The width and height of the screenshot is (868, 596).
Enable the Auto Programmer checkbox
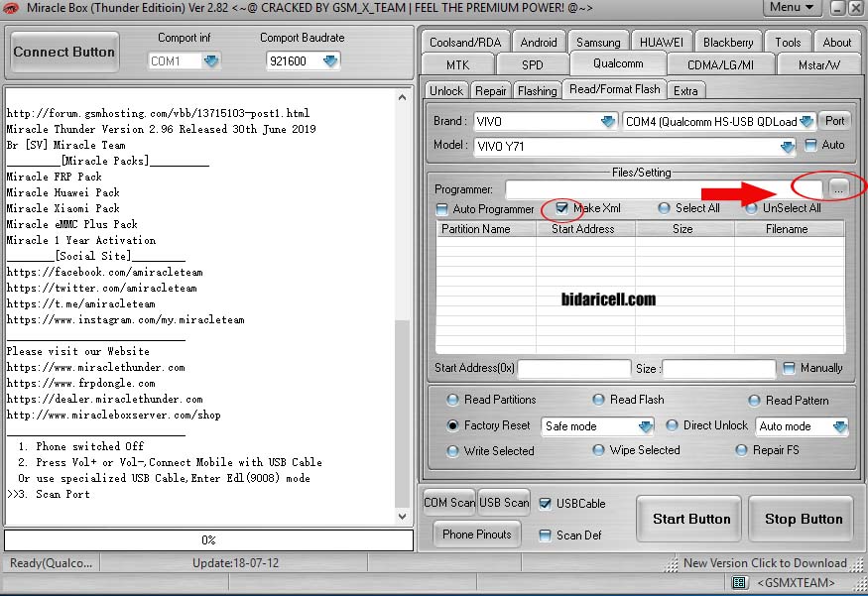(441, 209)
